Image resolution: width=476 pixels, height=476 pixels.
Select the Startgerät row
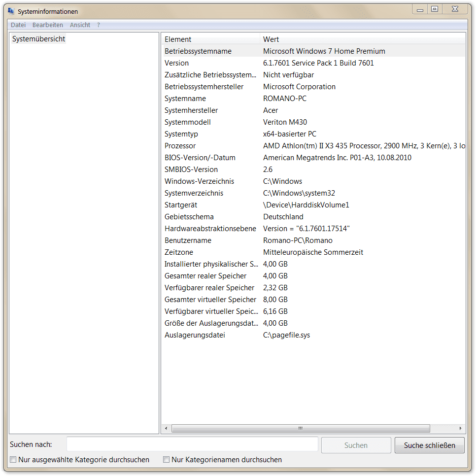click(314, 205)
